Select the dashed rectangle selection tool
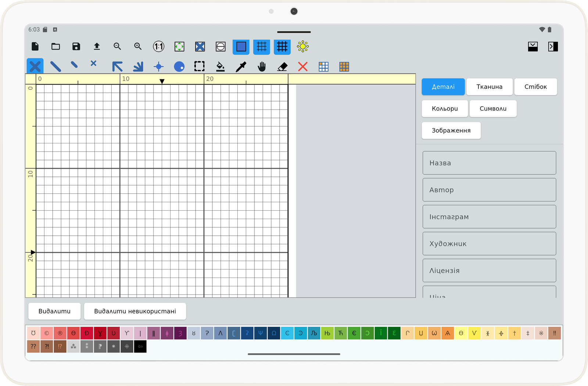The image size is (588, 386). [x=200, y=67]
